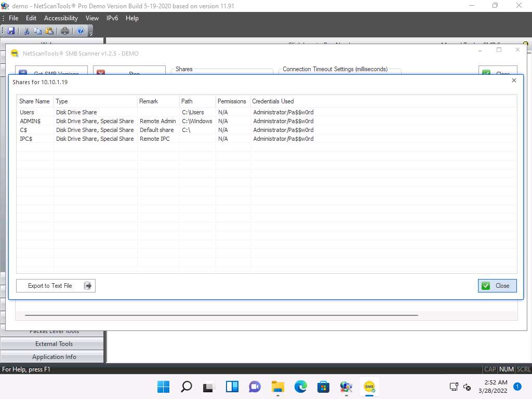
Task: Click the Paste clipboard icon
Action: click(x=49, y=31)
